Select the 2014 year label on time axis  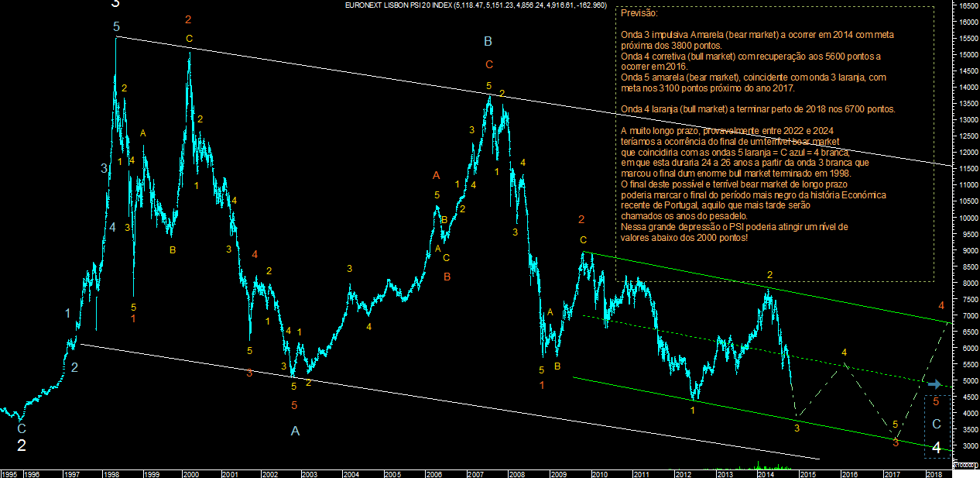(x=766, y=473)
